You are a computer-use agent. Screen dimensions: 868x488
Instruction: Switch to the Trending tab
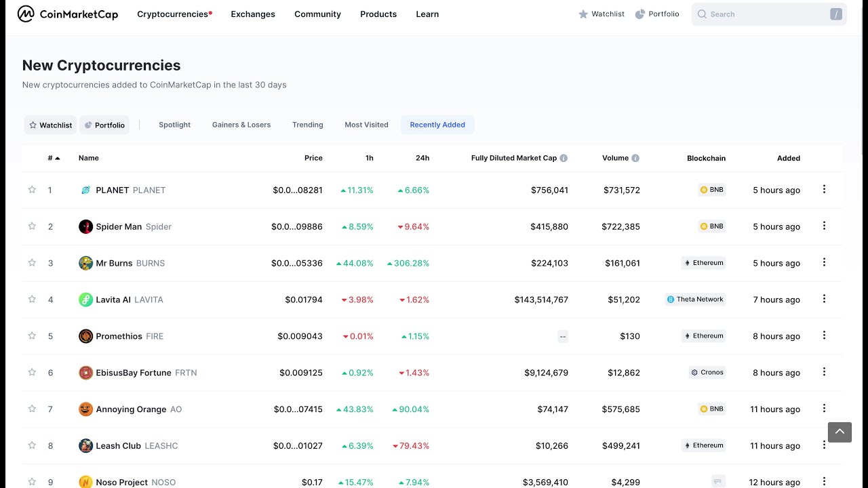[308, 125]
